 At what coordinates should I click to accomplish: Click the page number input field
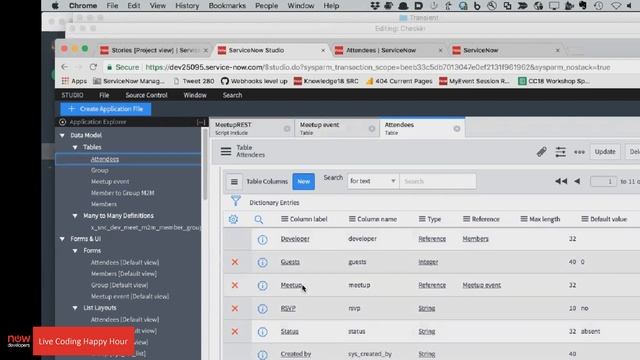(603, 181)
